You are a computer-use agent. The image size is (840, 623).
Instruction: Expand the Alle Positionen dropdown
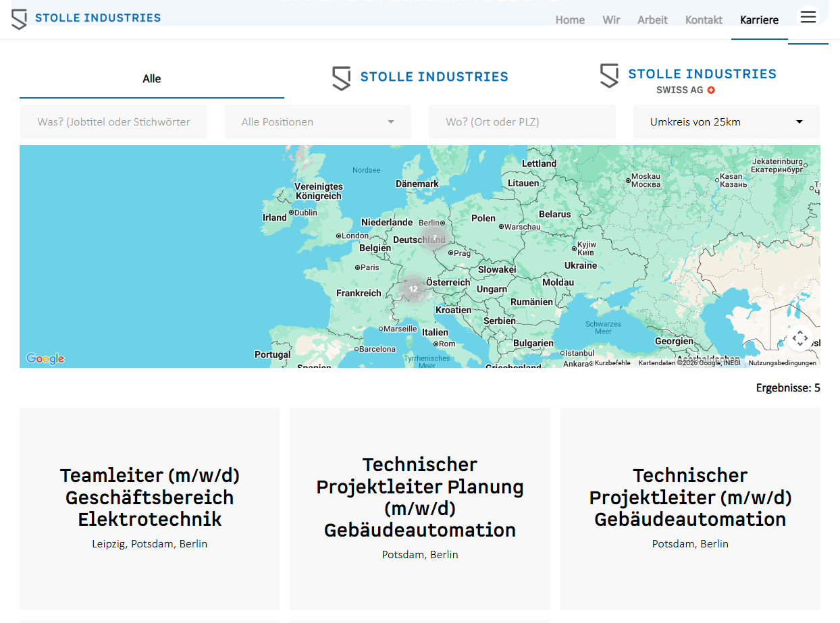coord(318,122)
